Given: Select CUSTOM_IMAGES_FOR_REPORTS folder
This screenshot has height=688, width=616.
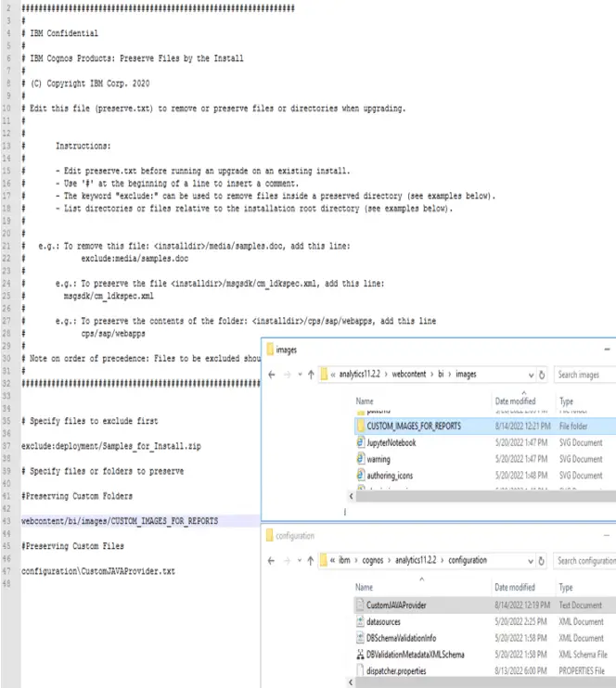Looking at the screenshot, I should 414,426.
